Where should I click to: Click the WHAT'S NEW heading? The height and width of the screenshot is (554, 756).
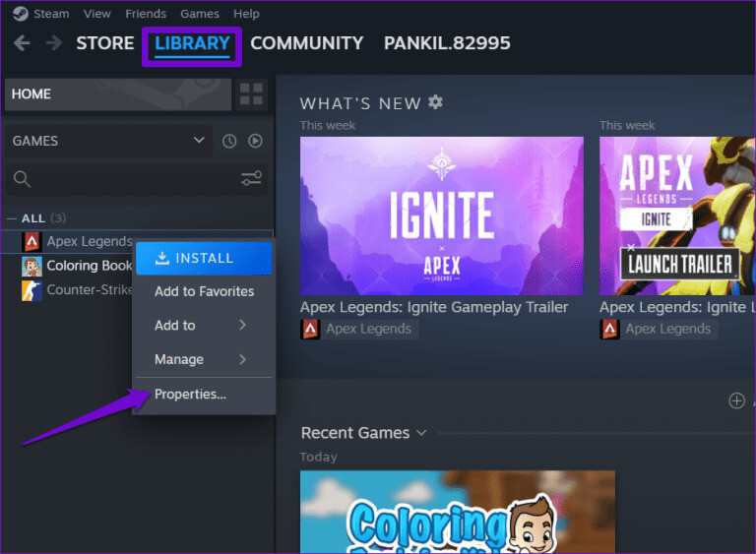point(360,103)
